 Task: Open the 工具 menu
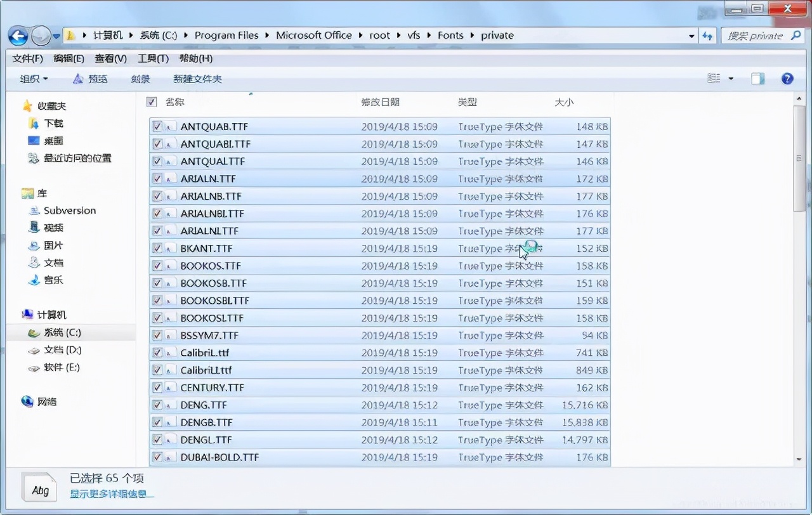152,58
